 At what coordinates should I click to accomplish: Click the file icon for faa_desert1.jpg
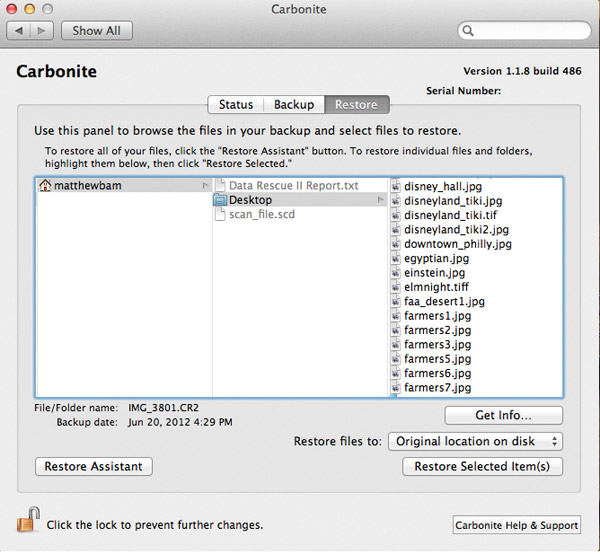[396, 301]
